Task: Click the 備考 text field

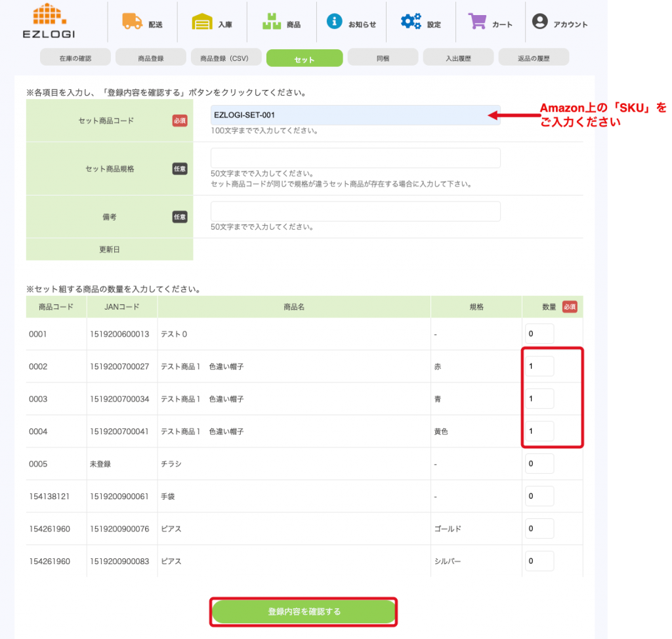Action: click(x=355, y=211)
